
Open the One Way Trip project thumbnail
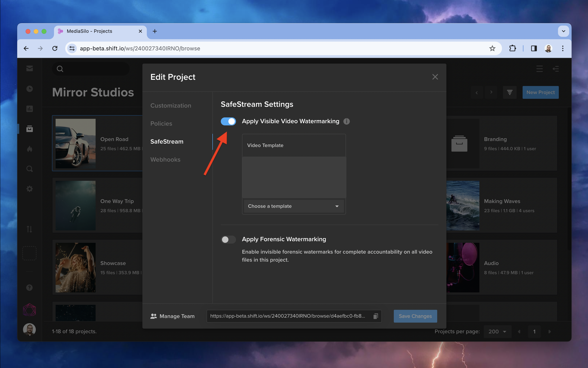point(75,205)
